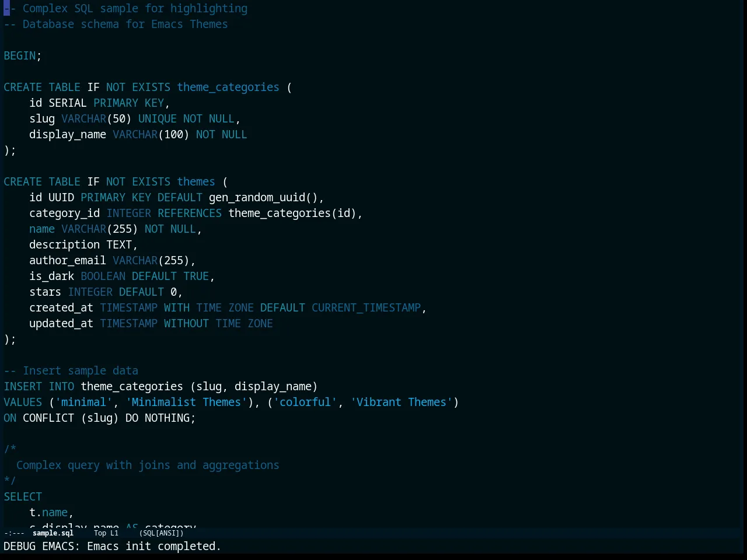
Task: Click the SERIAL type on the id line
Action: pos(68,103)
